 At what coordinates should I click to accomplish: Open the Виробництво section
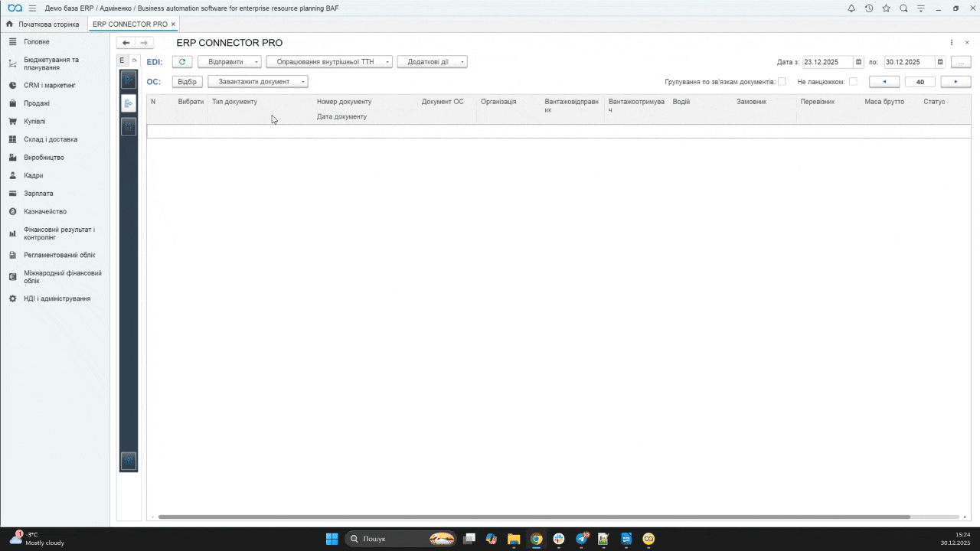click(44, 158)
